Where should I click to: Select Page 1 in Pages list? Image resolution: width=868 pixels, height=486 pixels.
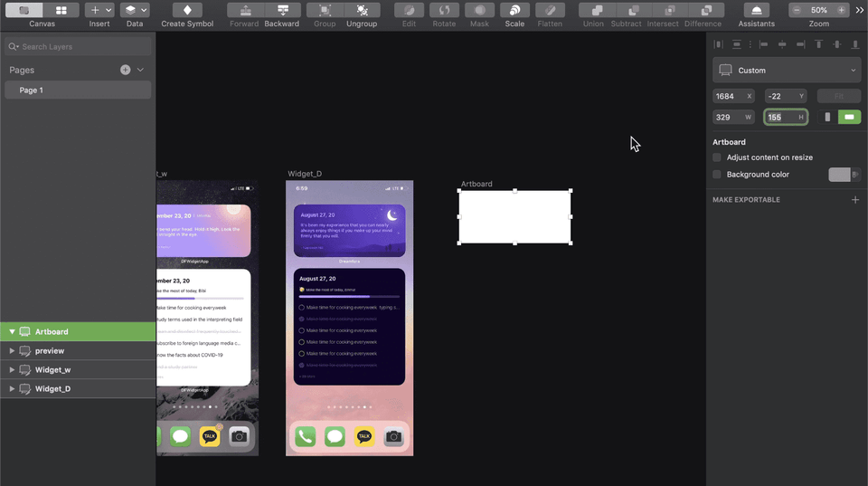78,91
